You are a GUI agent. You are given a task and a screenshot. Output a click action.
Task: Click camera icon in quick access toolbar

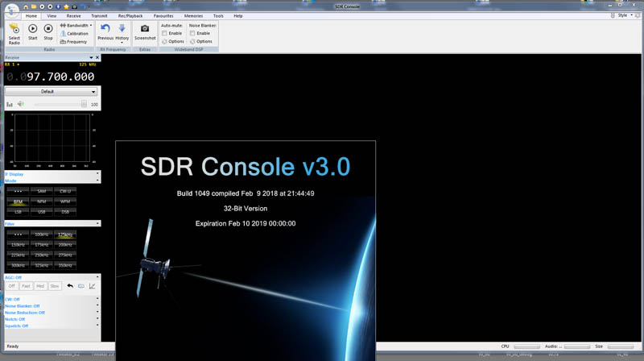[74, 6]
